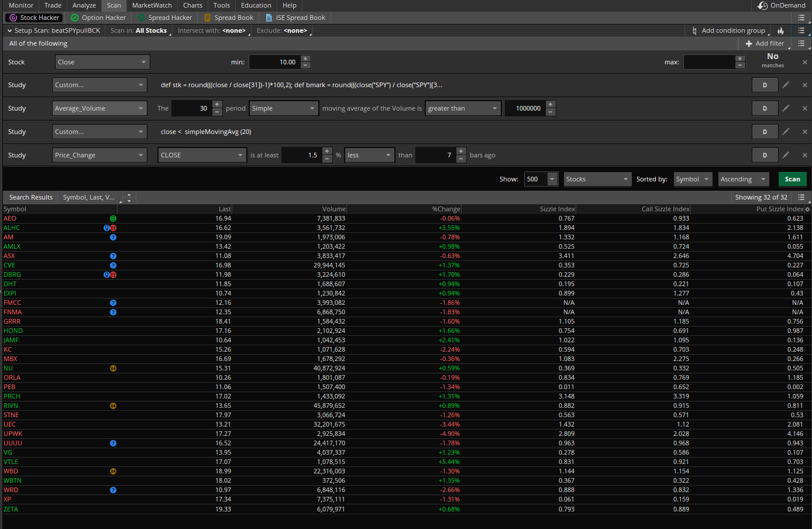Click the OnDemand clock icon
Image resolution: width=812 pixels, height=529 pixels.
[x=762, y=5]
